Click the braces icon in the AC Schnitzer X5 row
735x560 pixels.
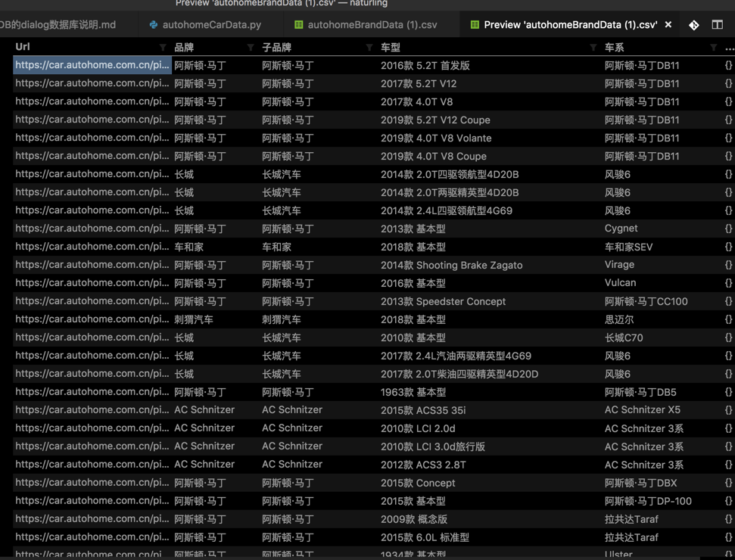[x=728, y=410]
